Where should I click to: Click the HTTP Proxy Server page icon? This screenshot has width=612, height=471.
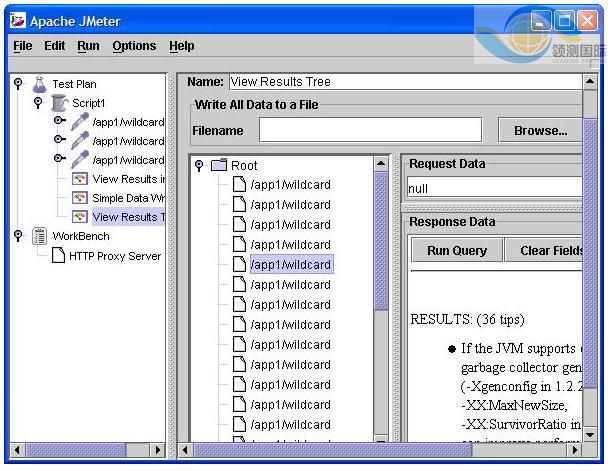pyautogui.click(x=59, y=256)
